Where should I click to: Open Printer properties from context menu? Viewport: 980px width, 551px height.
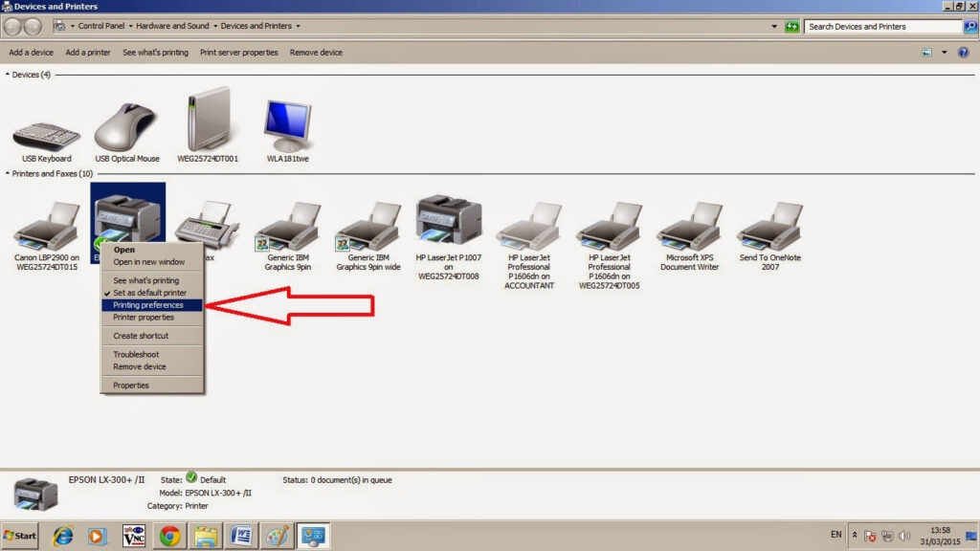[152, 318]
